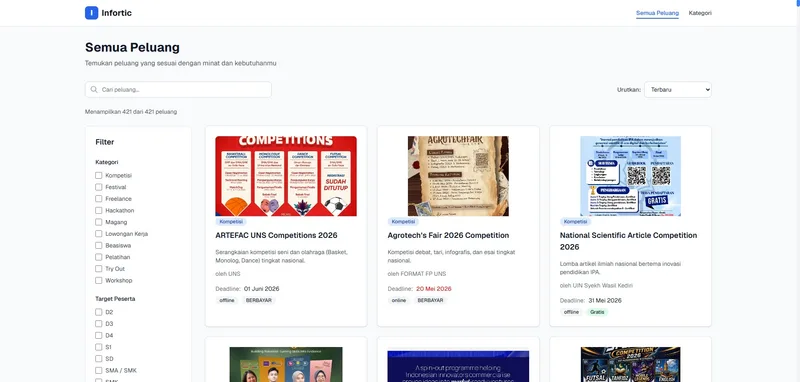The height and width of the screenshot is (382, 800).
Task: Click BERBAYAR badge on Agrotech's Fair card
Action: pos(431,300)
